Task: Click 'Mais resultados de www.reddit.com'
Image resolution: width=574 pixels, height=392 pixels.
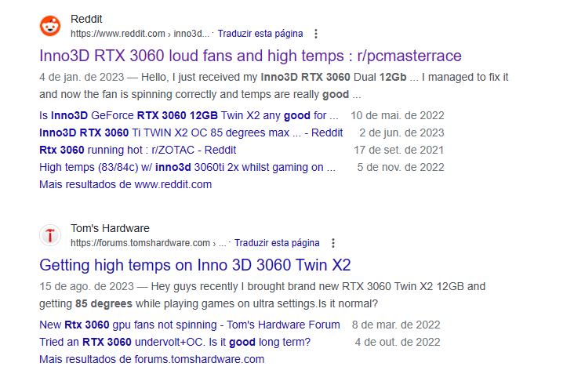Action: tap(125, 184)
